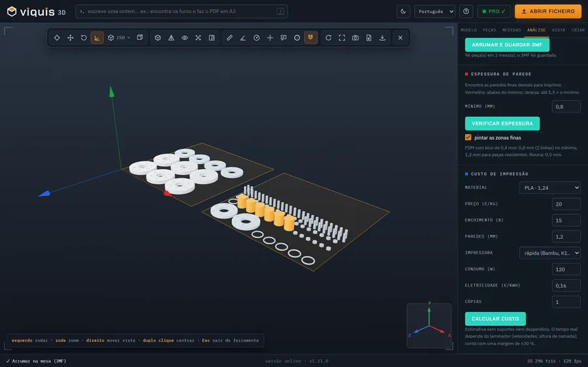Uncheck pintar as zonas finas checkbox
Viewport: 588px width, 367px height.
[x=468, y=137]
